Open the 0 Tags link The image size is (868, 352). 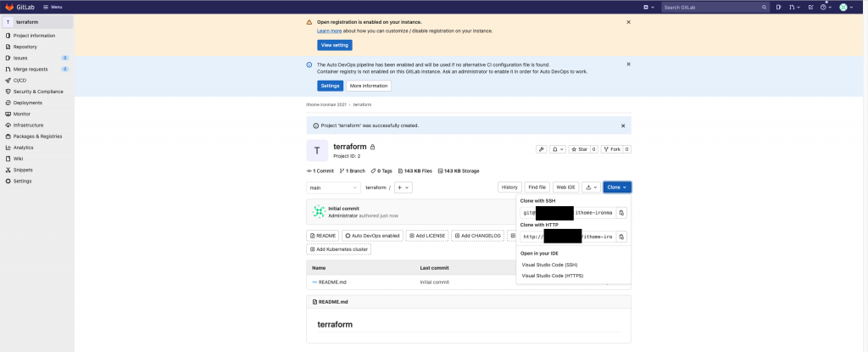[x=381, y=170]
